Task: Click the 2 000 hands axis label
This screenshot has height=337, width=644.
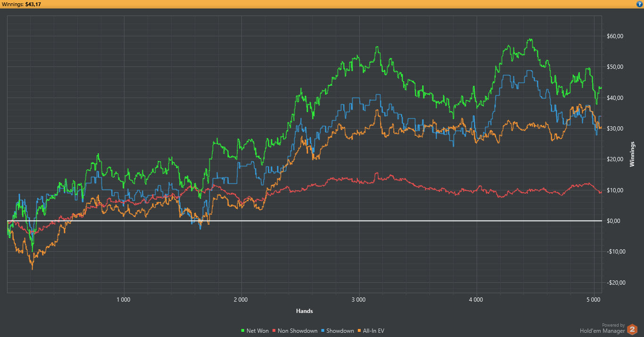Action: pyautogui.click(x=241, y=299)
